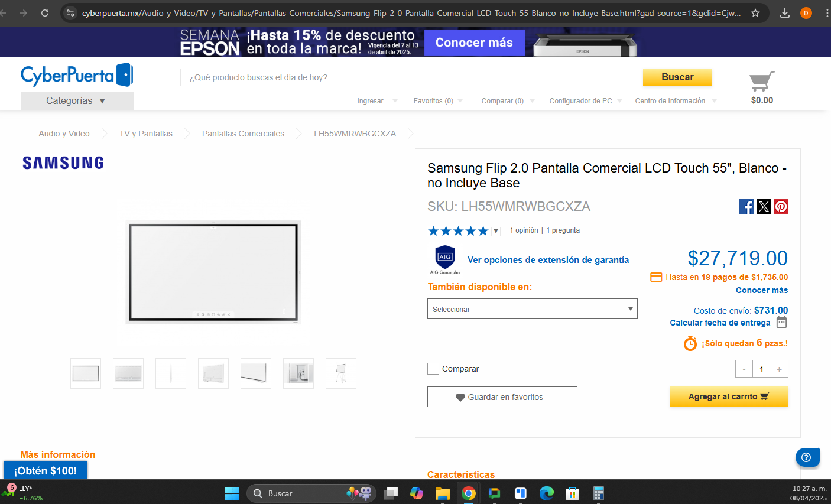
Task: Select first product thumbnail, front view
Action: 86,373
